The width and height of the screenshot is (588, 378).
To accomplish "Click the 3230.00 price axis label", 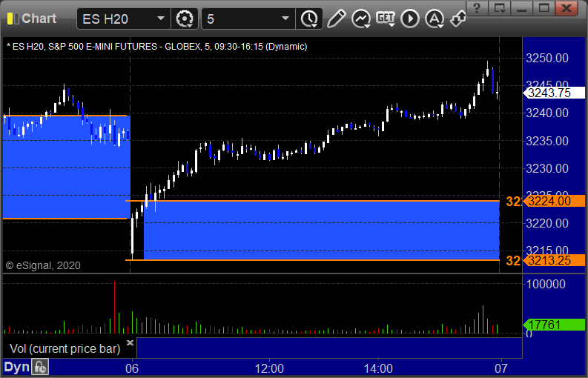I will 547,168.
